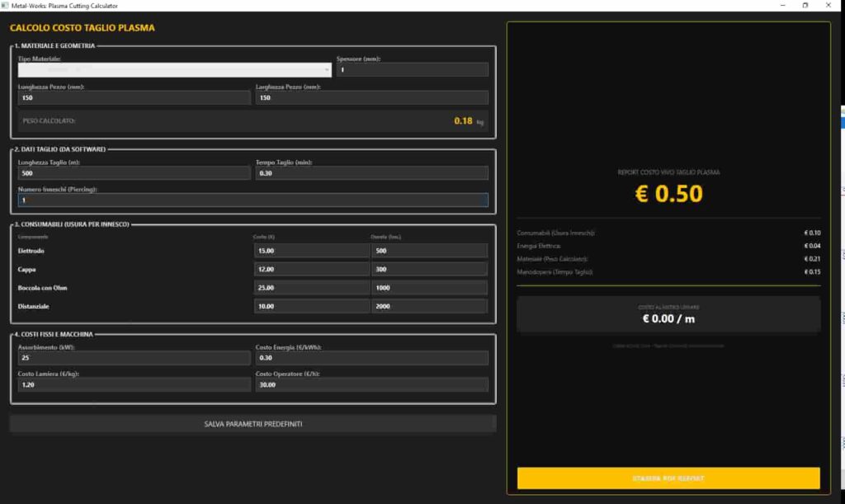Open the Tipo Materiale dropdown
The height and width of the screenshot is (504, 845).
point(174,70)
